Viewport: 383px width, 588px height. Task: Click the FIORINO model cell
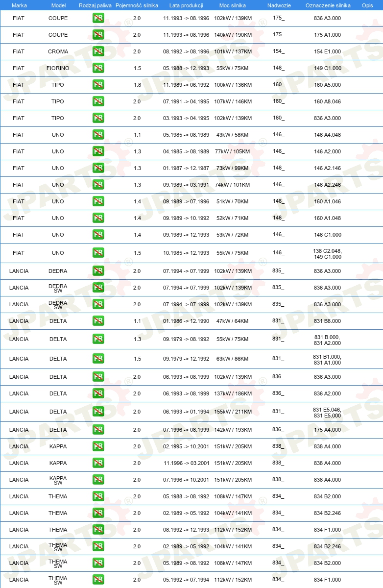pos(58,68)
